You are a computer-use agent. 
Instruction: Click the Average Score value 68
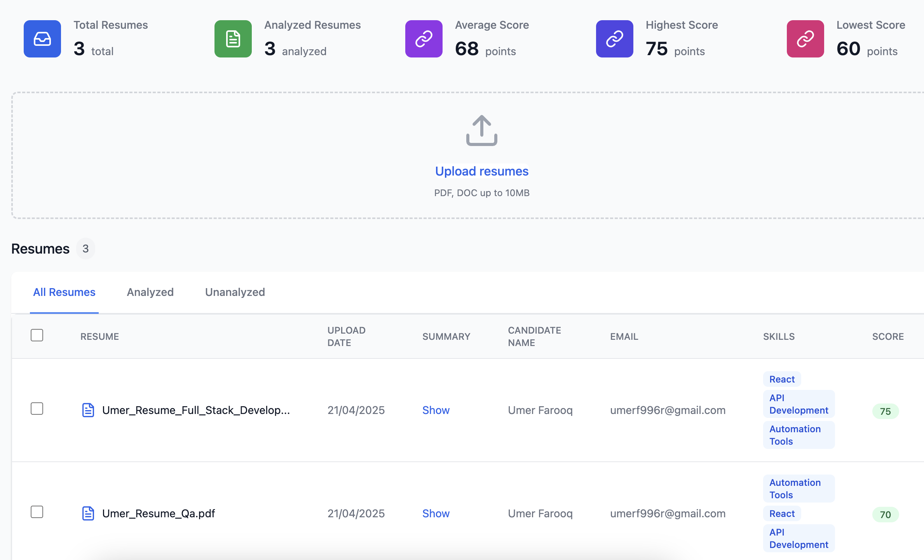pyautogui.click(x=467, y=49)
